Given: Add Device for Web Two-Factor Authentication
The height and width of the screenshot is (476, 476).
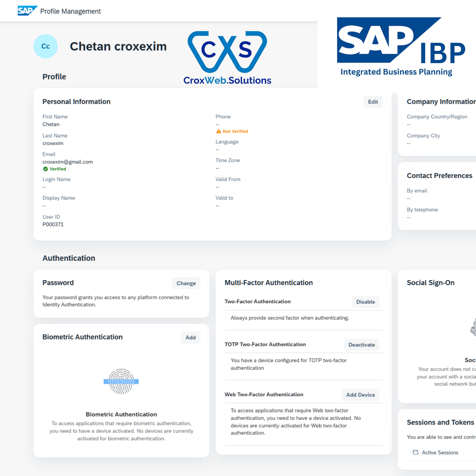Looking at the screenshot, I should click(x=360, y=395).
